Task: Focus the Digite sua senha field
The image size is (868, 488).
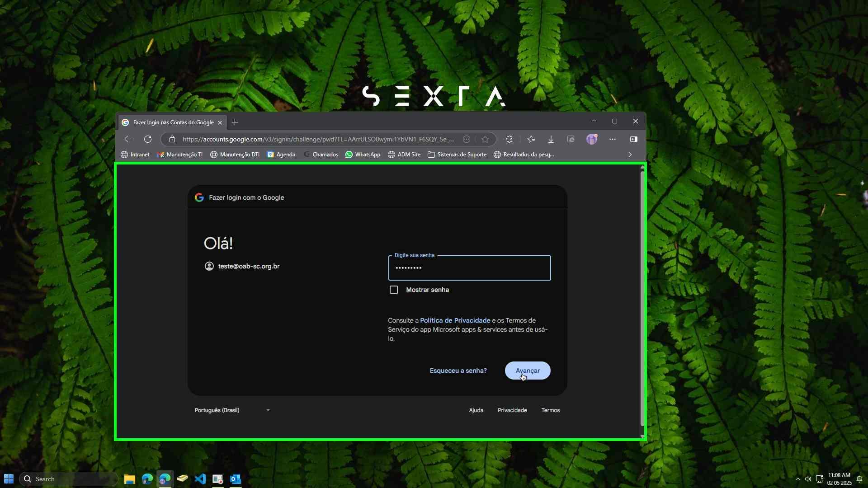Action: click(x=469, y=268)
